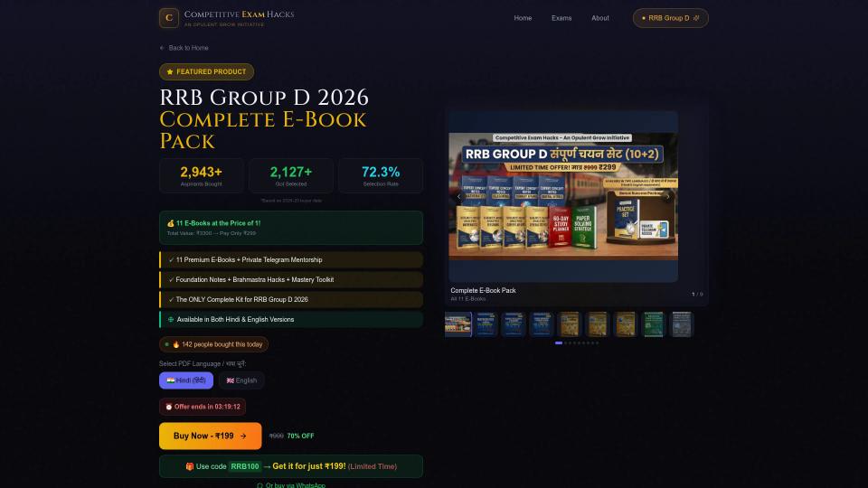868x488 pixels.
Task: Click 'The ONLY Complete Kit' feature row
Action: point(291,300)
